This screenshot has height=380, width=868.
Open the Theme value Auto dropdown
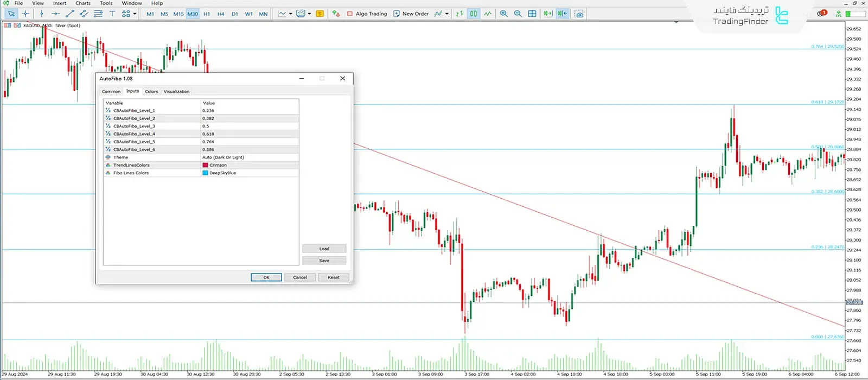click(x=250, y=157)
